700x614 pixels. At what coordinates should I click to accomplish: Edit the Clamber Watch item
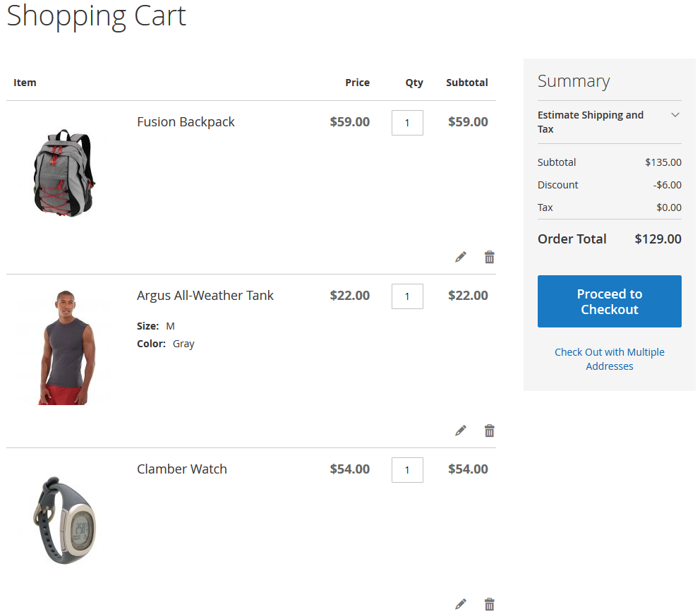pyautogui.click(x=461, y=604)
